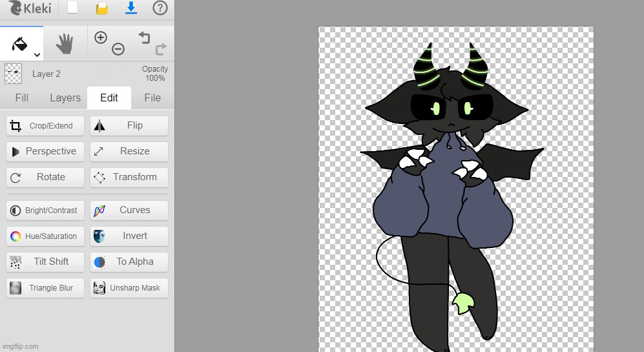Select the paint bucket fill tool
Viewport: 644px width, 352px height.
tap(19, 43)
